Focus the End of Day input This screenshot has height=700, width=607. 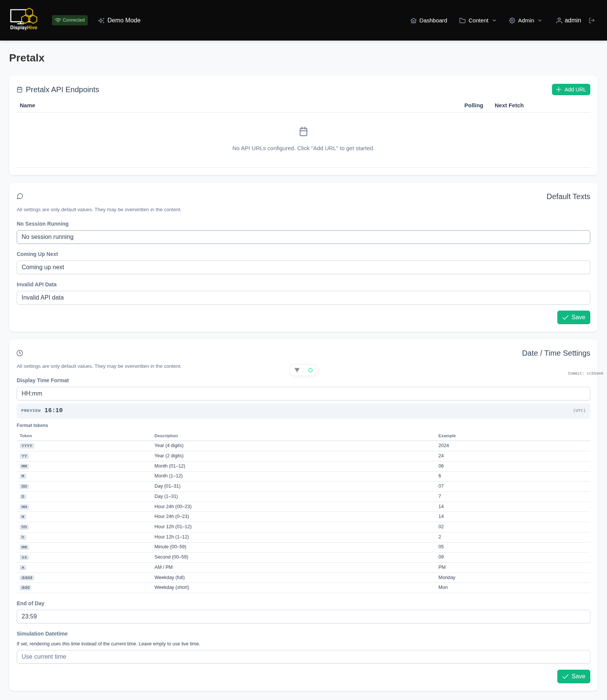click(x=303, y=617)
